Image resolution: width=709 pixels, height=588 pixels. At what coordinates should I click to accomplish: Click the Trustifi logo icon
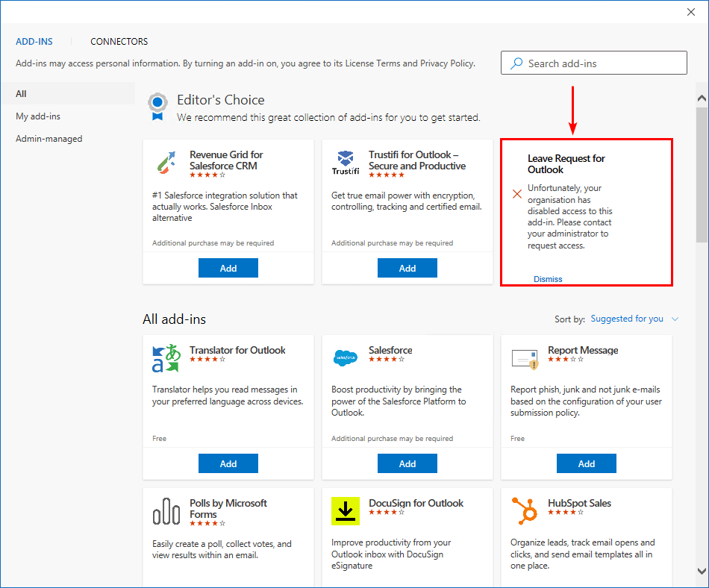(345, 163)
